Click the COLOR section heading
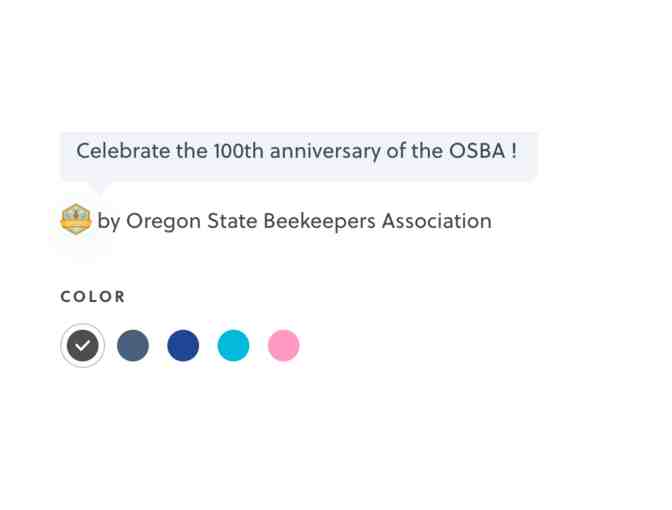672x510 pixels. pyautogui.click(x=93, y=297)
